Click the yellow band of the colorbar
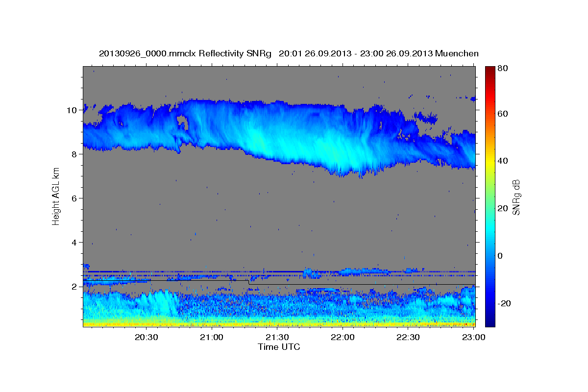The width and height of the screenshot is (588, 392). pos(490,161)
